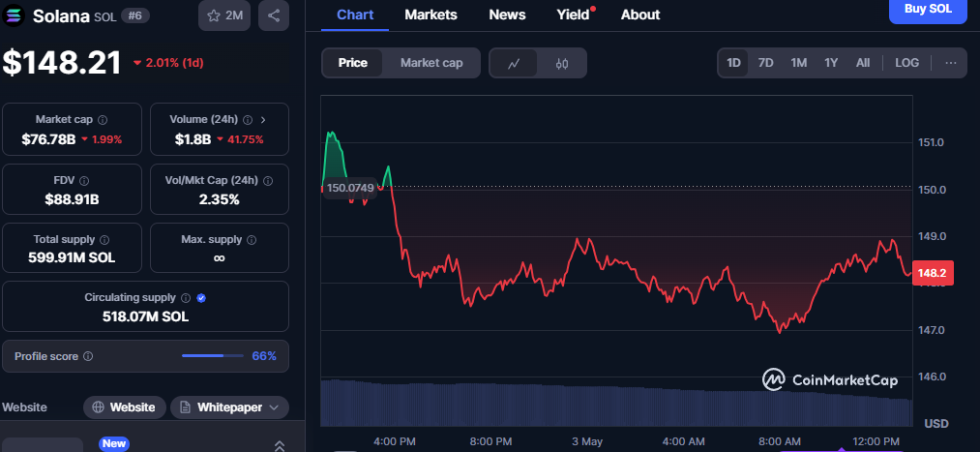Click the Buy SOL button
This screenshot has width=980, height=452.
928,11
